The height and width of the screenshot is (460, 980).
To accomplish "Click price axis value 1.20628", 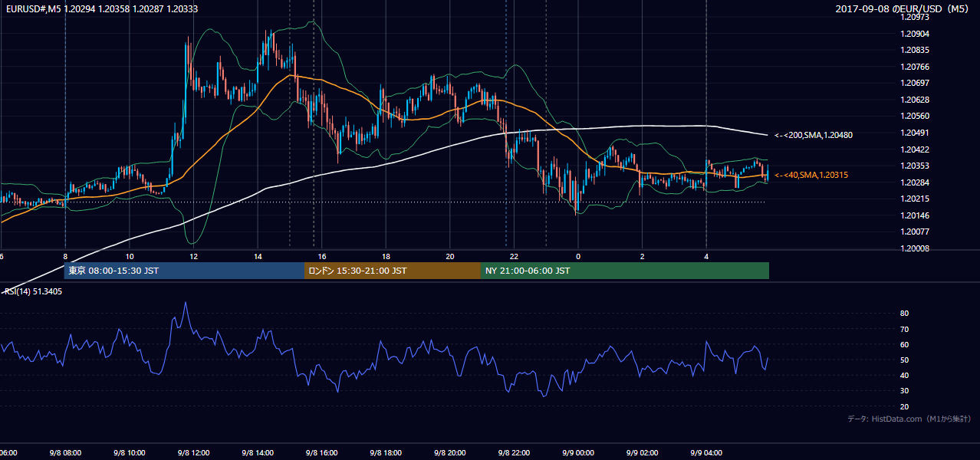I will click(916, 100).
